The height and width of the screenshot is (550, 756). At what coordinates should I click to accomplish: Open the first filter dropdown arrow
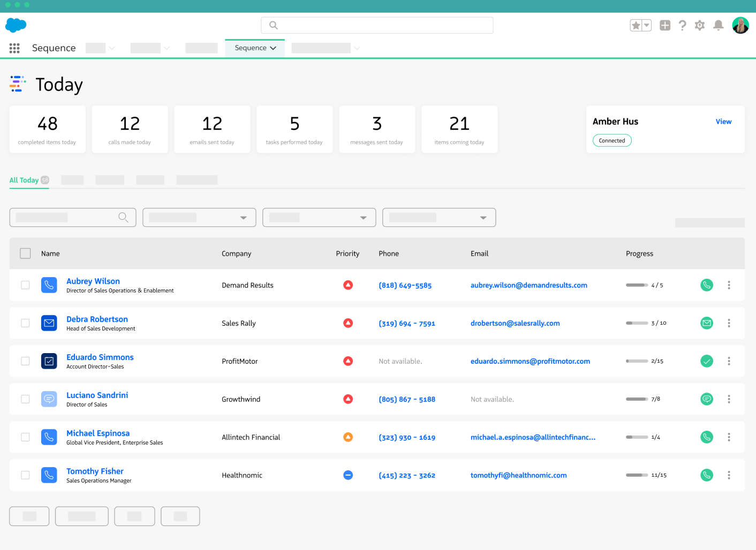pyautogui.click(x=244, y=218)
